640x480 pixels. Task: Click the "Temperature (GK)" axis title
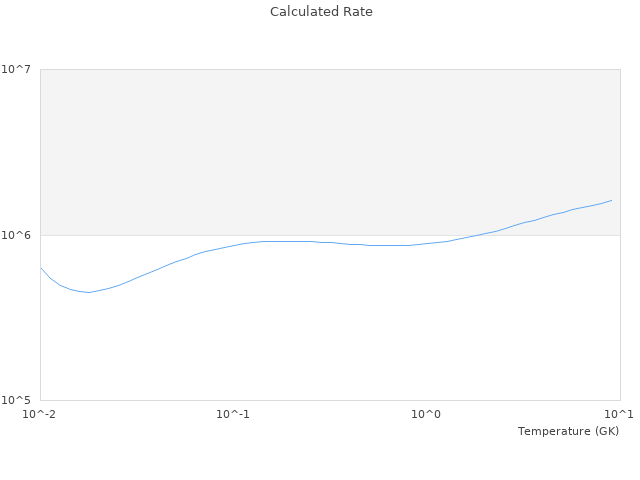click(568, 431)
